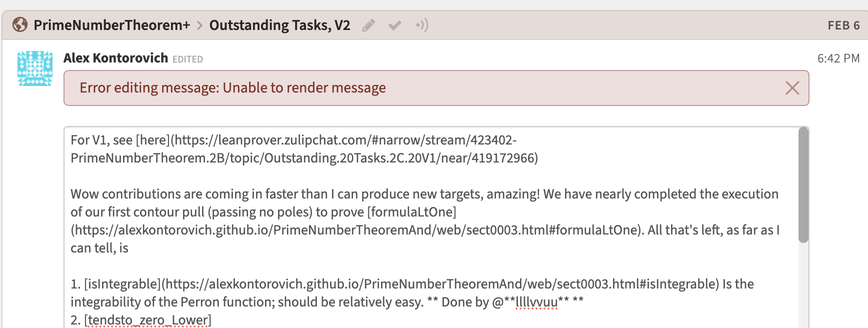868x328 pixels.
Task: Place cursor at tendsto_zero_Lower text
Action: [147, 320]
